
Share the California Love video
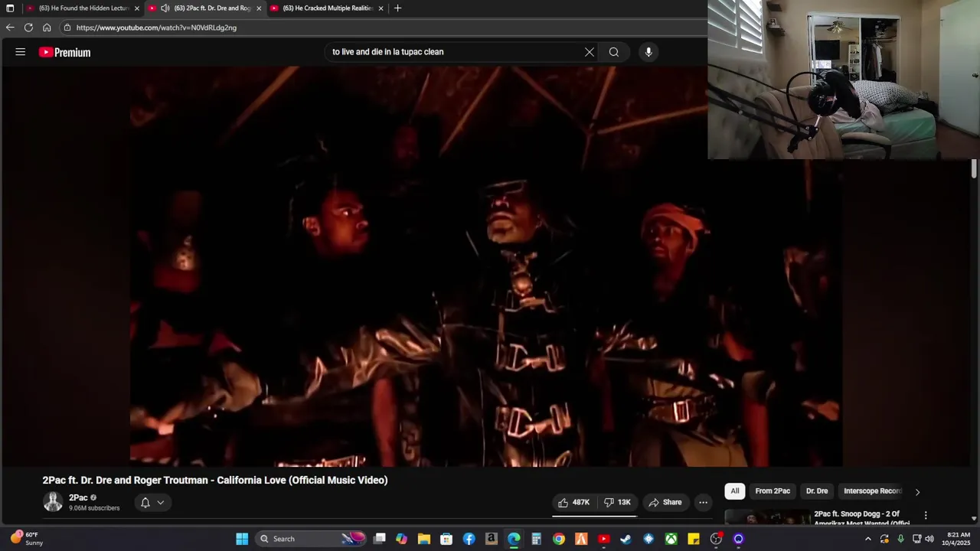pos(665,502)
